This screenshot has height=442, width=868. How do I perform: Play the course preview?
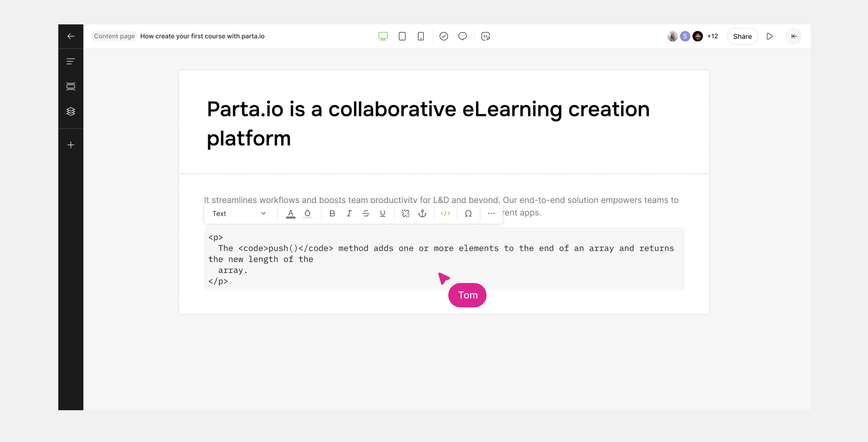click(x=770, y=36)
